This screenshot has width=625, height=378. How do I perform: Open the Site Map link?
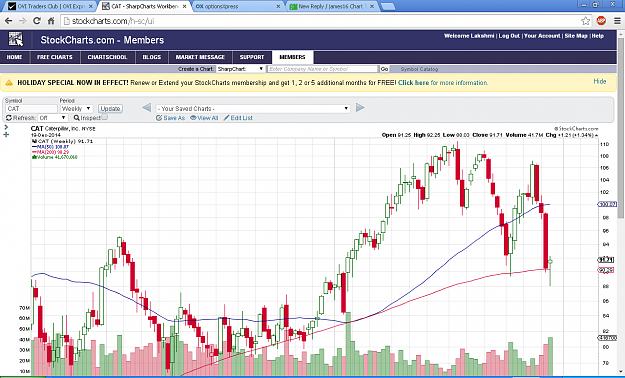[x=576, y=36]
